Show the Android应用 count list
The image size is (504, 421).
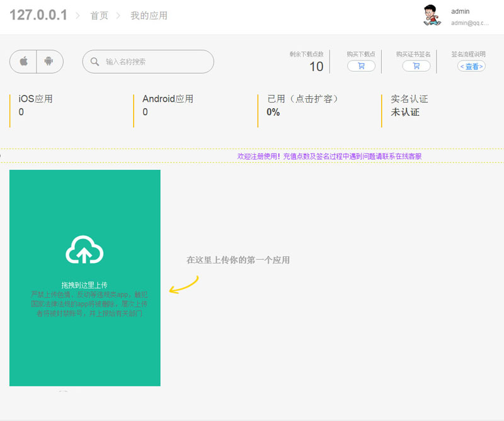168,105
